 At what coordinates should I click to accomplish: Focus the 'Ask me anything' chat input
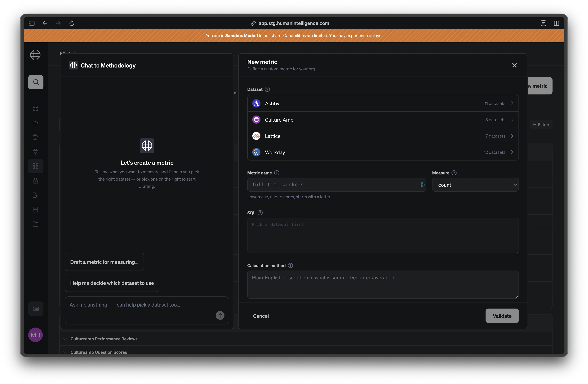tap(147, 310)
